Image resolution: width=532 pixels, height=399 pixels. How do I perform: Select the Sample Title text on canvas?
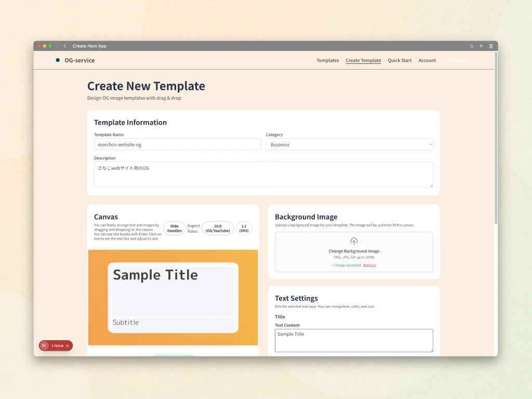(155, 275)
